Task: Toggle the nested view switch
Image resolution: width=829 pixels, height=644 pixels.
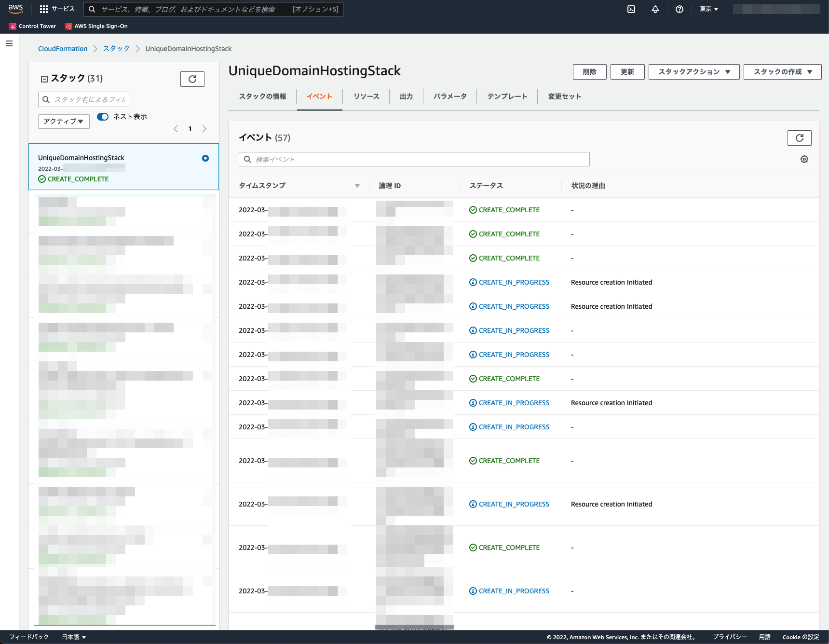Action: point(103,117)
